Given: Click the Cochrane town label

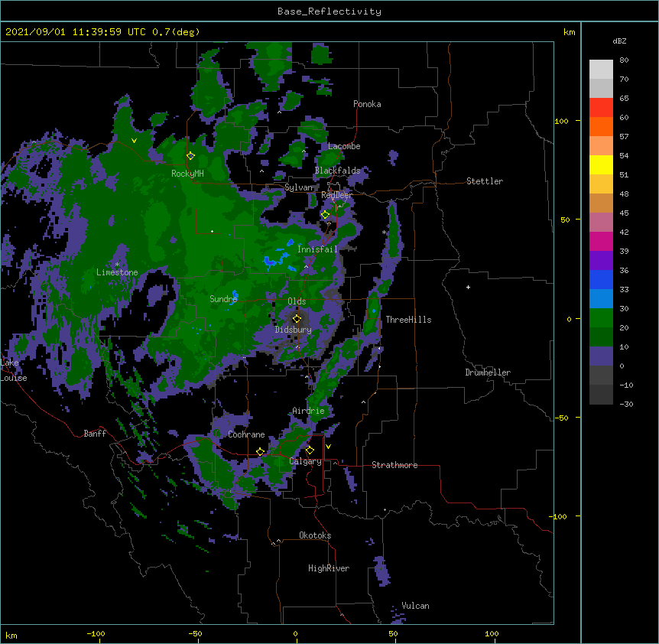Looking at the screenshot, I should (x=246, y=434).
